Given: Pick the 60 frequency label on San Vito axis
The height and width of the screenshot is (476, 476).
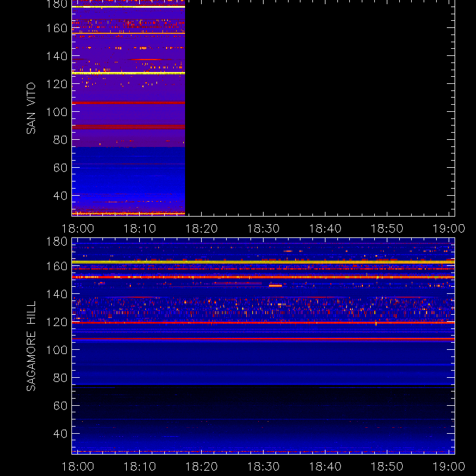Looking at the screenshot, I should pos(61,168).
